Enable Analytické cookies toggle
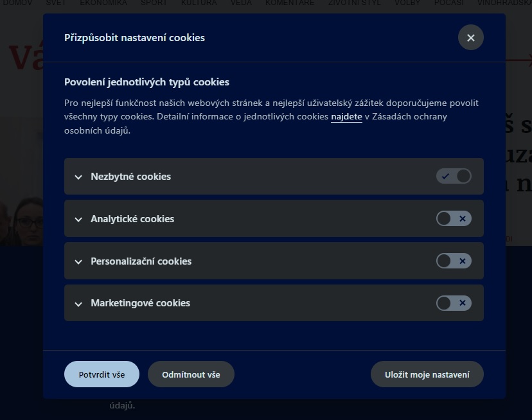Image resolution: width=532 pixels, height=420 pixels. [x=454, y=218]
